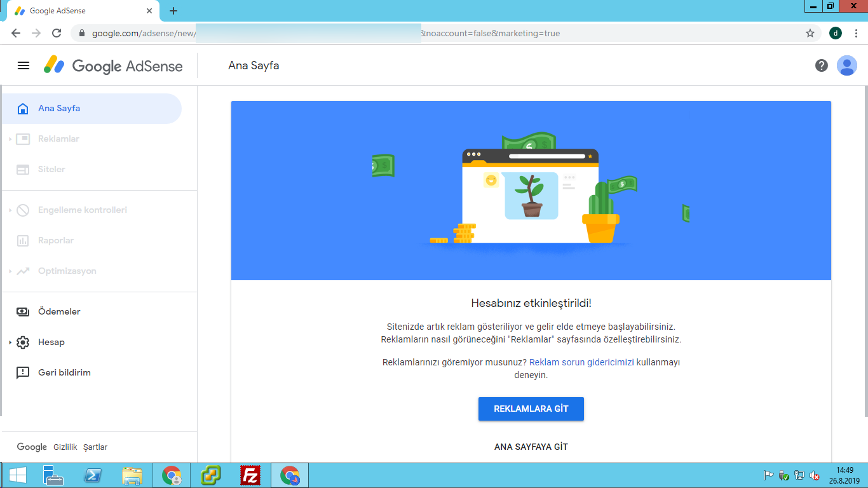868x488 pixels.
Task: Click the REKLAMLARA GİT button
Action: click(531, 409)
